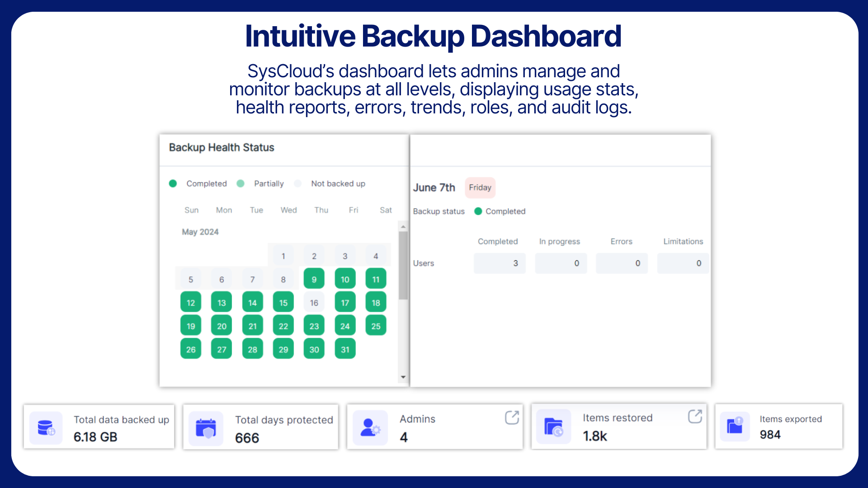Screen dimensions: 868x488
Task: Click the Total days protected calendar icon
Action: point(206,427)
